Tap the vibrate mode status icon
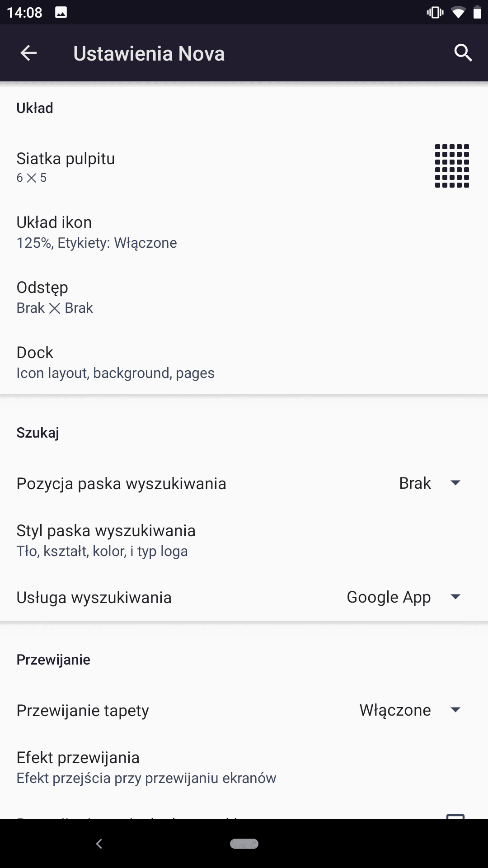This screenshot has height=868, width=488. pyautogui.click(x=435, y=13)
